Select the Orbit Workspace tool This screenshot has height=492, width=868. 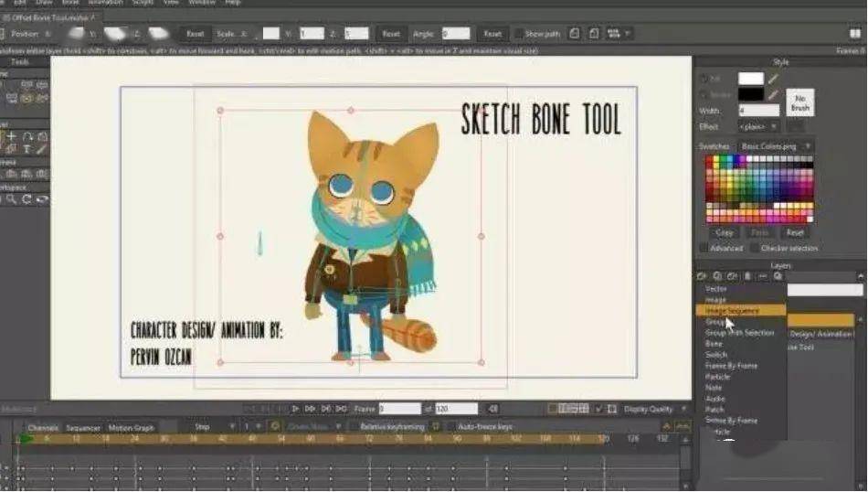click(x=42, y=199)
